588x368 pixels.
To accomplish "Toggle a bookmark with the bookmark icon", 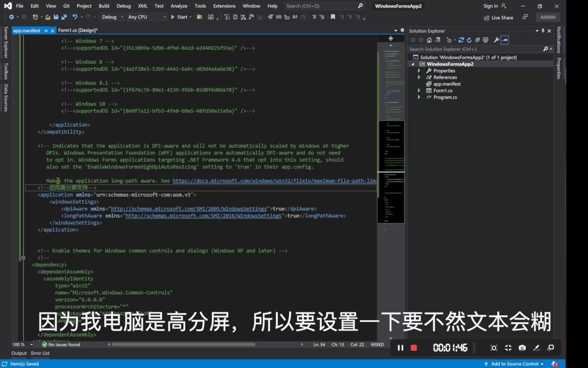I will coord(333,17).
